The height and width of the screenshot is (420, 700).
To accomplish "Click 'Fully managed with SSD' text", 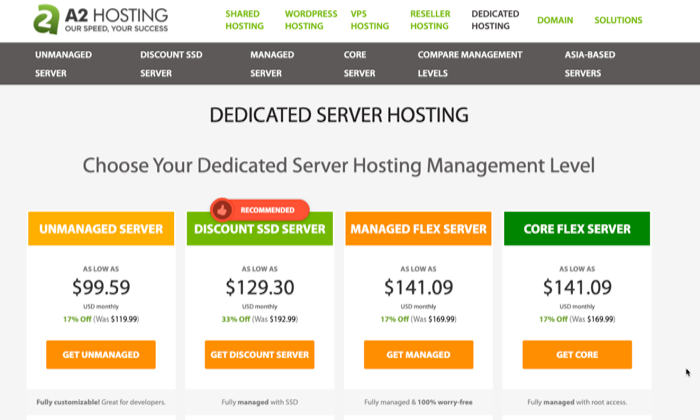I will (259, 402).
